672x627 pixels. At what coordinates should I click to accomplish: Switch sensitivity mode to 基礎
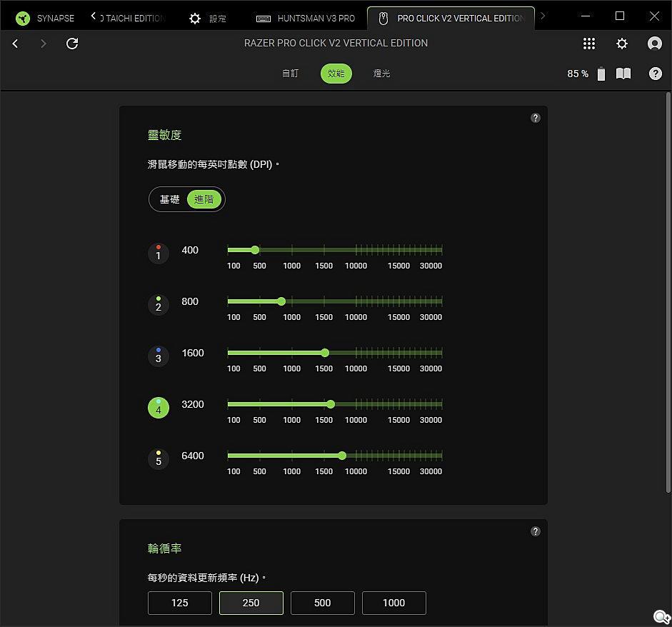(x=170, y=199)
